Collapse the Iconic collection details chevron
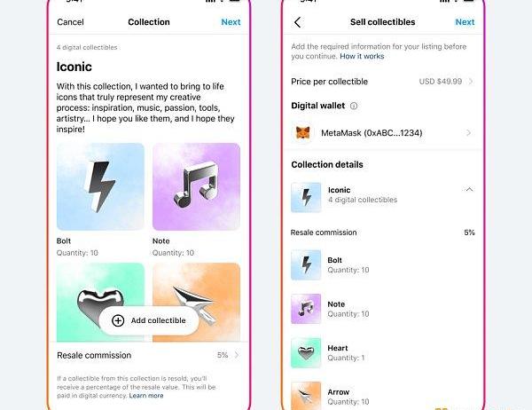Viewport: 532px width, 410px height. click(469, 190)
